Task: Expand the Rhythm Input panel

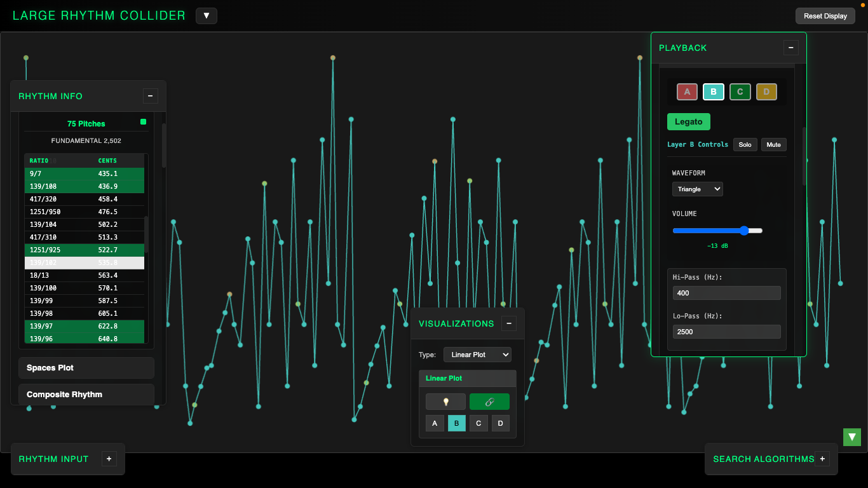Action: (x=109, y=459)
